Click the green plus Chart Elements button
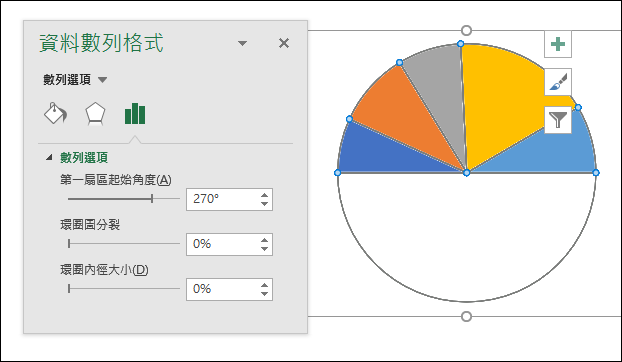 (558, 44)
